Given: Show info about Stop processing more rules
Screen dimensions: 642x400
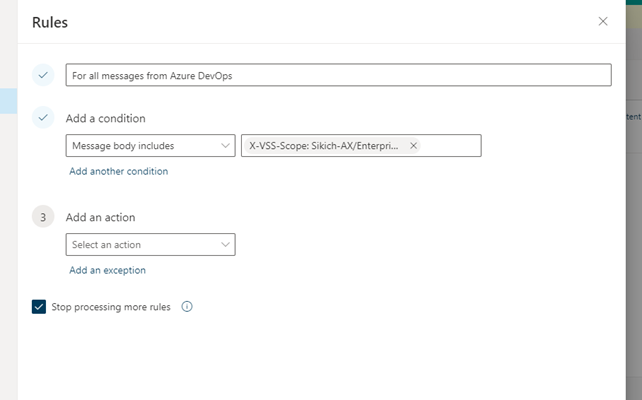Looking at the screenshot, I should [187, 307].
